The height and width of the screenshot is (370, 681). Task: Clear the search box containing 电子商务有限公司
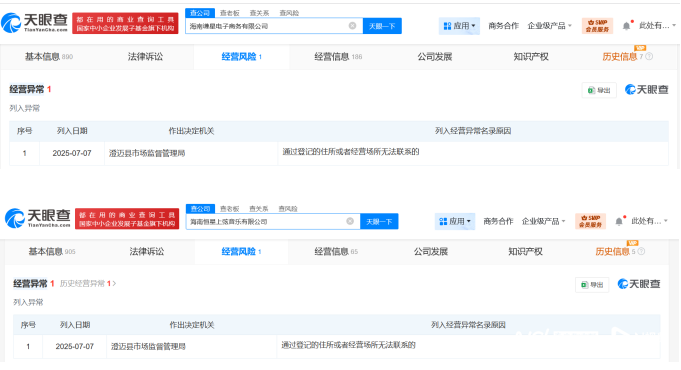(x=352, y=26)
